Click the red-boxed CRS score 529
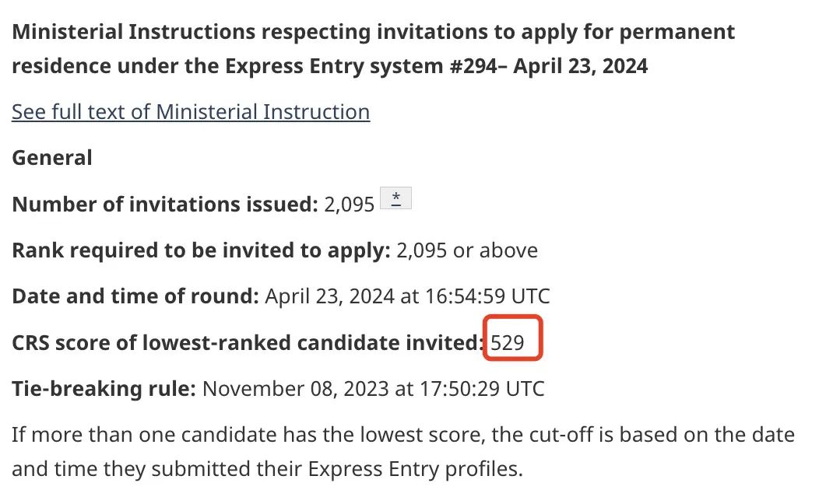Screen dimensions: 833x504 click(508, 342)
